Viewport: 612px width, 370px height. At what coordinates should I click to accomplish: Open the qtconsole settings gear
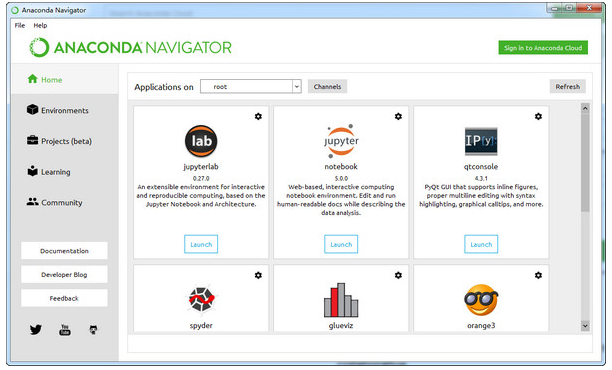pyautogui.click(x=538, y=116)
